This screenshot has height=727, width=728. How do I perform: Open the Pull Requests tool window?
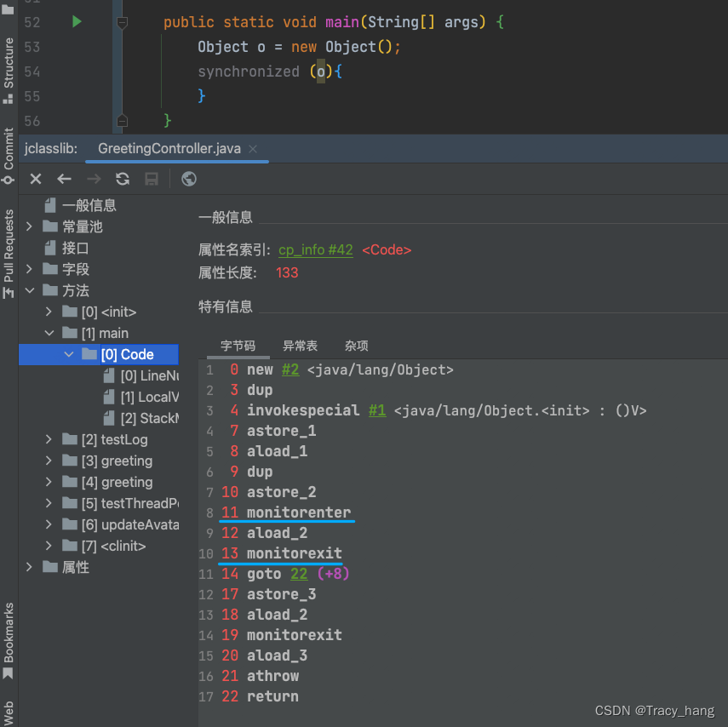[x=9, y=253]
